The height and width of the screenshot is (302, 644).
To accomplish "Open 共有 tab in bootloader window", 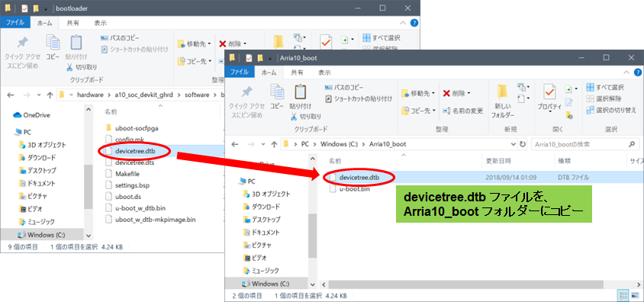I will pyautogui.click(x=72, y=24).
